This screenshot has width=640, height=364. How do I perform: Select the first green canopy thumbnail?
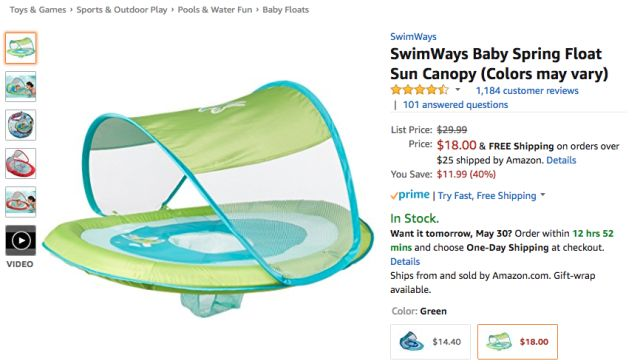point(20,48)
